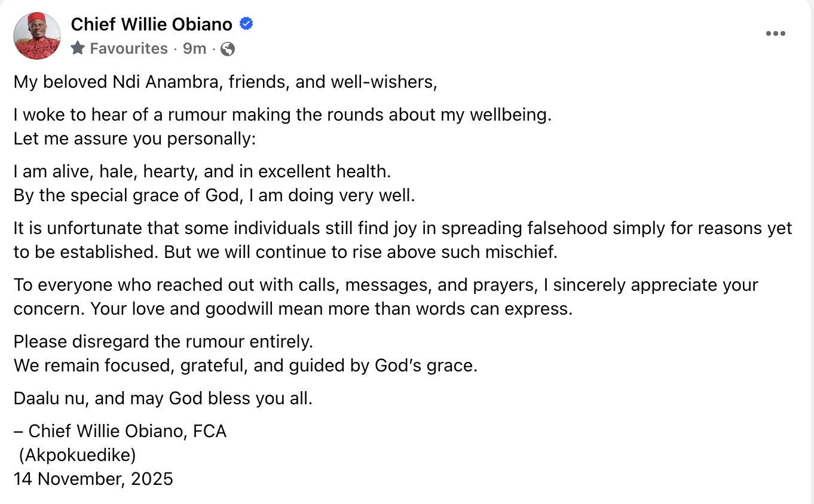
Task: Click the line about a rumour making rounds
Action: 282,115
